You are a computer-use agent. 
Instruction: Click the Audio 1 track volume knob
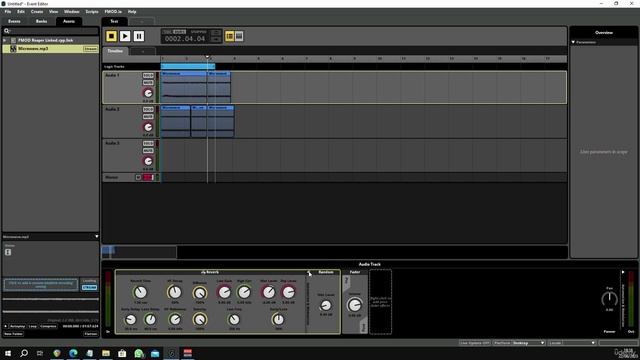tap(148, 93)
